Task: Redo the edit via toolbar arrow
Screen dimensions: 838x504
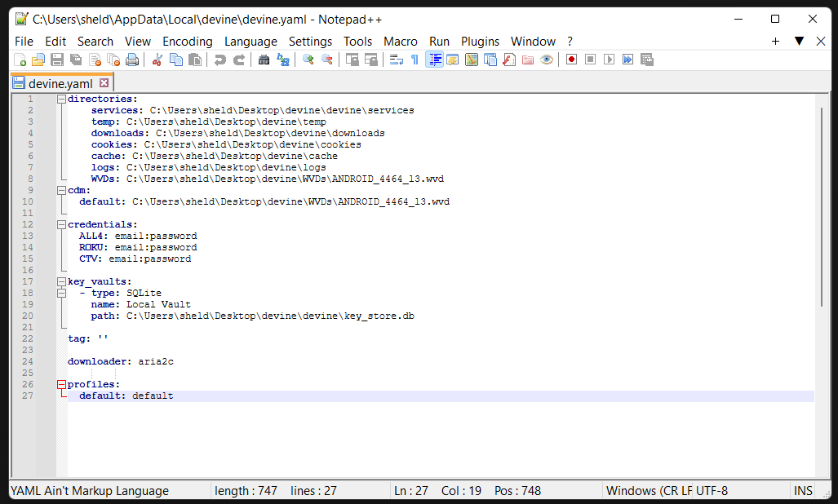Action: point(239,60)
